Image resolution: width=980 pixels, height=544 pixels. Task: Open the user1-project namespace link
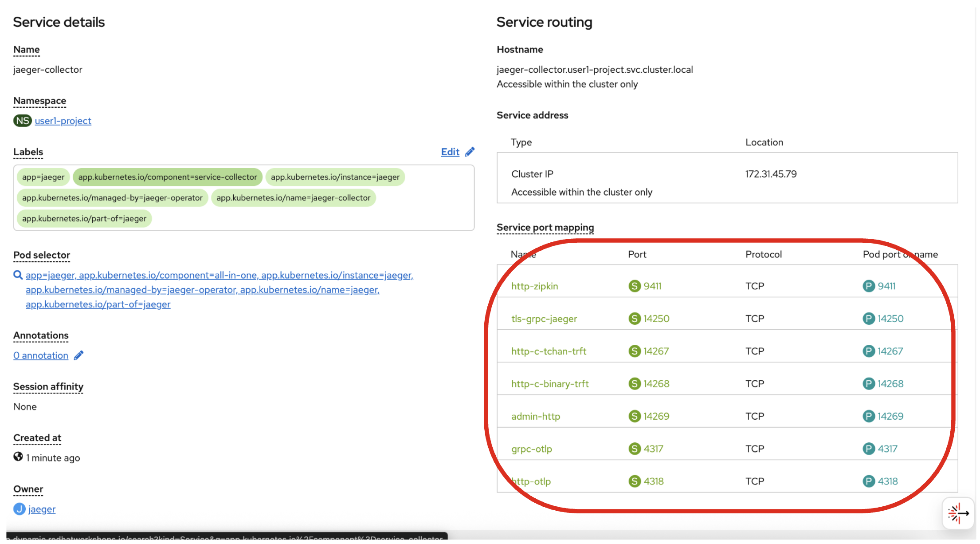(x=63, y=121)
